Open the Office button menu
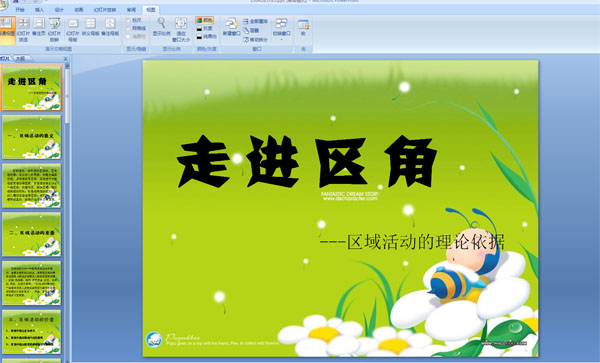 point(3,5)
